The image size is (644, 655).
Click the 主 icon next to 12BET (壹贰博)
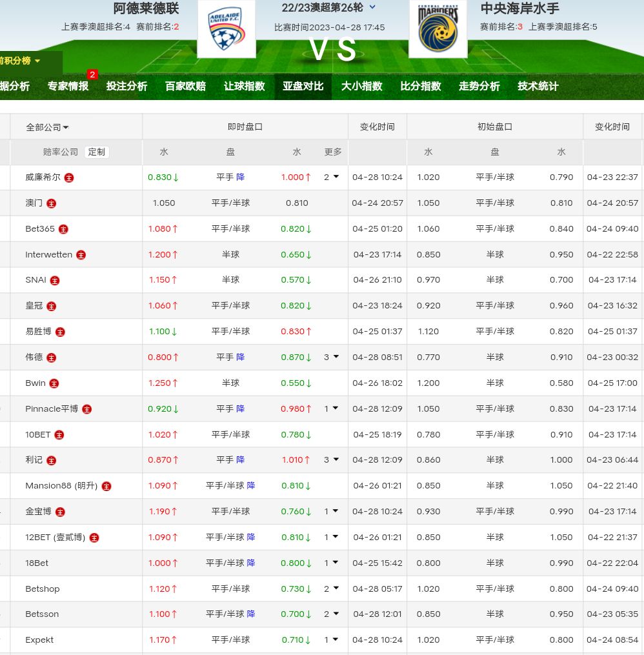pos(94,538)
